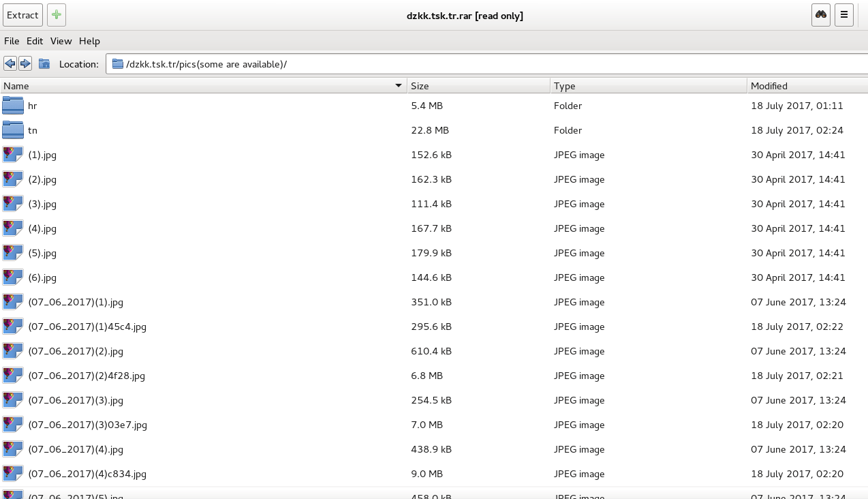Click the binoculars search icon
Screen dimensions: 868x499
pyautogui.click(x=821, y=15)
